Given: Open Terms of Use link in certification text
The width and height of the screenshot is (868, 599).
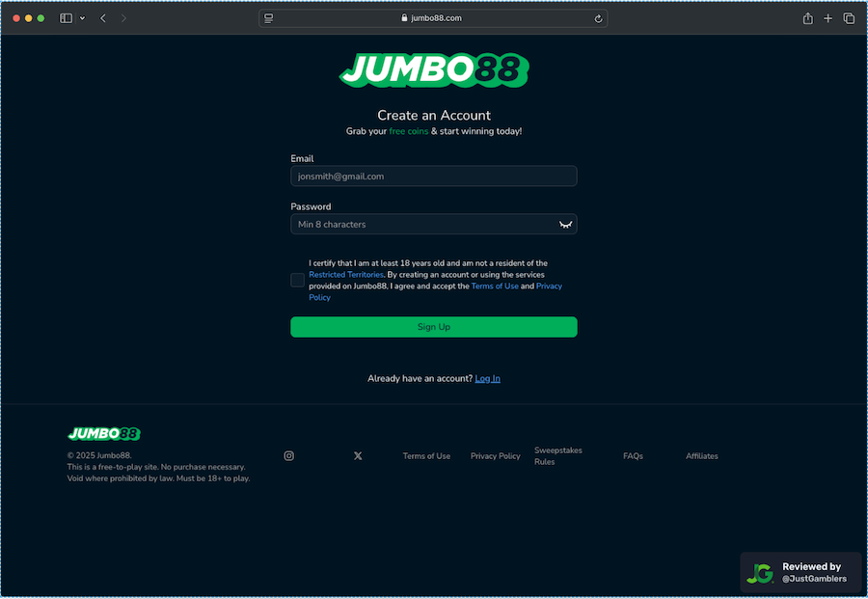Looking at the screenshot, I should tap(495, 286).
